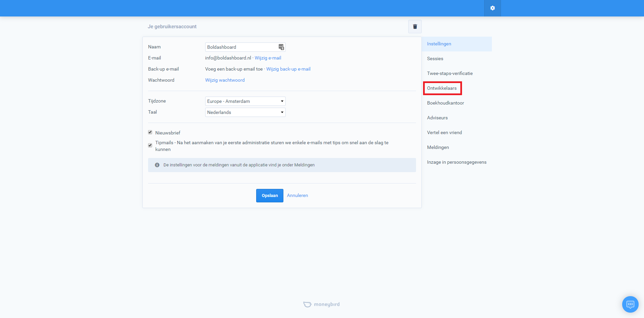644x318 pixels.
Task: Click Wijzig wachtwoord link
Action: pyautogui.click(x=225, y=80)
